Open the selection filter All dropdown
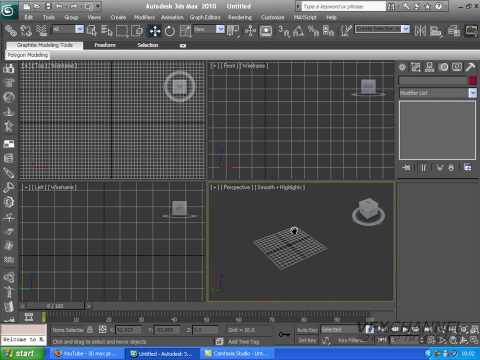 (x=68, y=29)
